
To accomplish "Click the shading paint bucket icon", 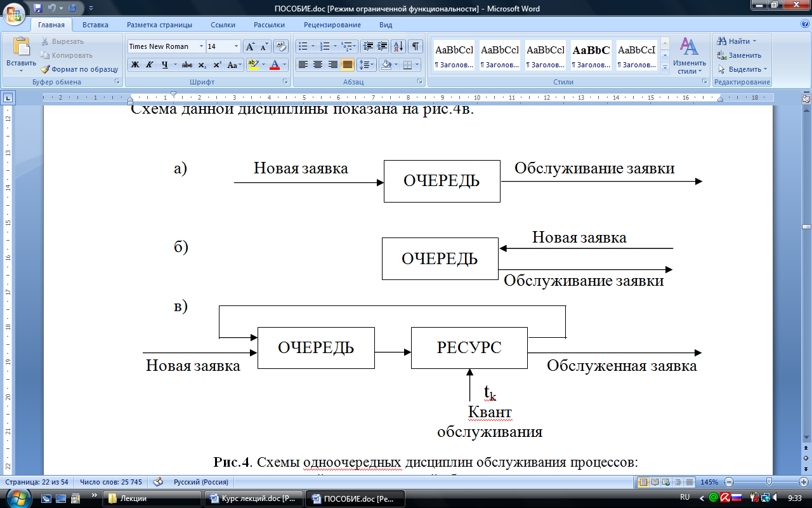I will (x=386, y=65).
